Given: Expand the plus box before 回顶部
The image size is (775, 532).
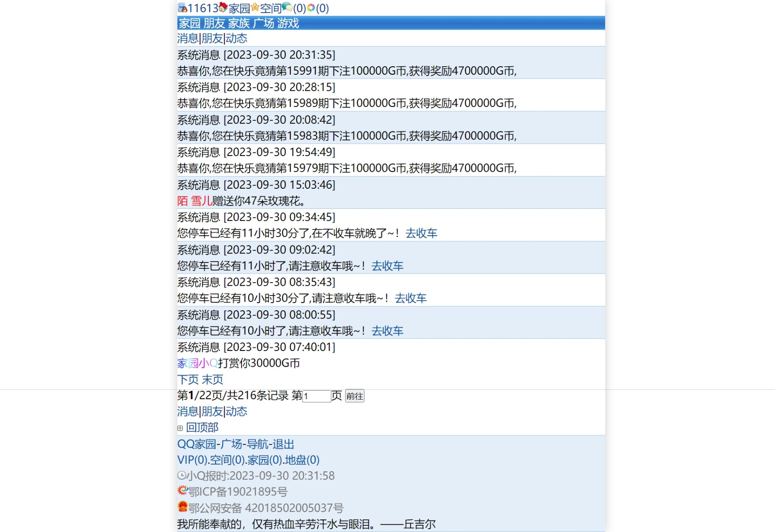Looking at the screenshot, I should (x=179, y=427).
